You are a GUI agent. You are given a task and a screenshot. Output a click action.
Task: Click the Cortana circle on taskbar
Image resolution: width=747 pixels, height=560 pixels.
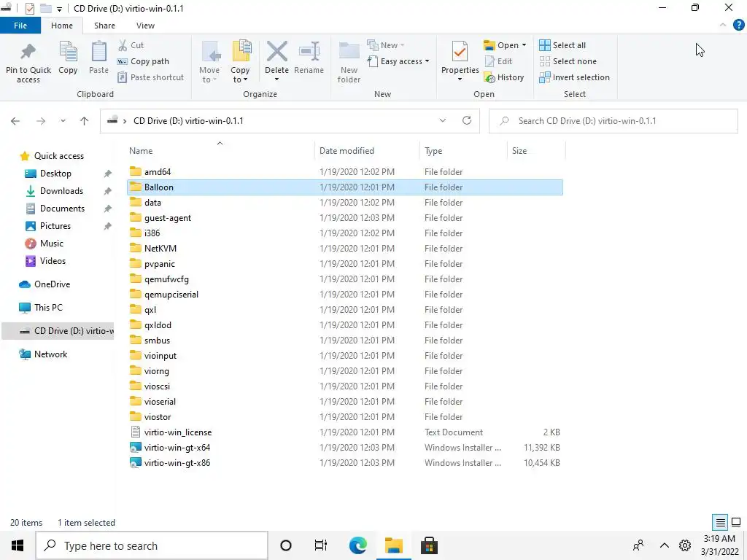pyautogui.click(x=286, y=545)
